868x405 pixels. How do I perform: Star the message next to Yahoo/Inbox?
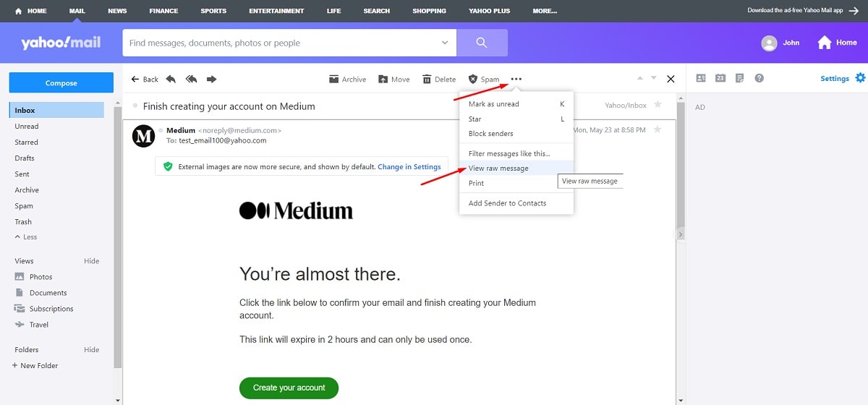658,105
